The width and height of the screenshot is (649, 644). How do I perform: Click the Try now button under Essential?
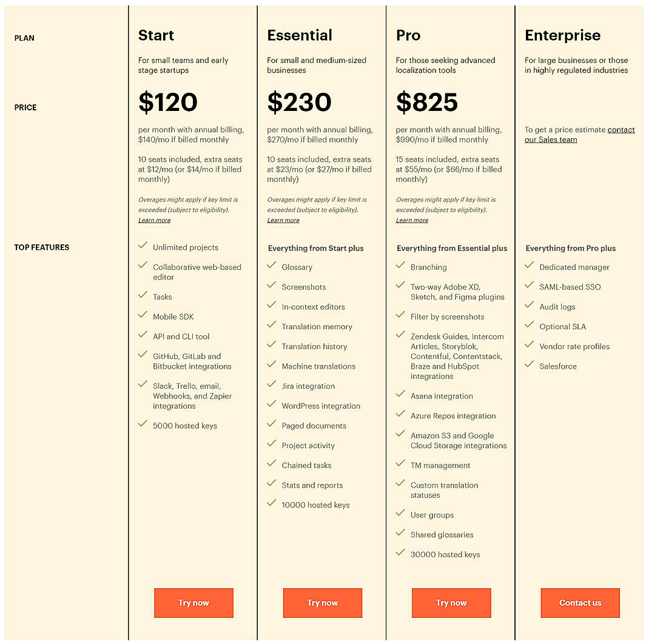pyautogui.click(x=322, y=603)
